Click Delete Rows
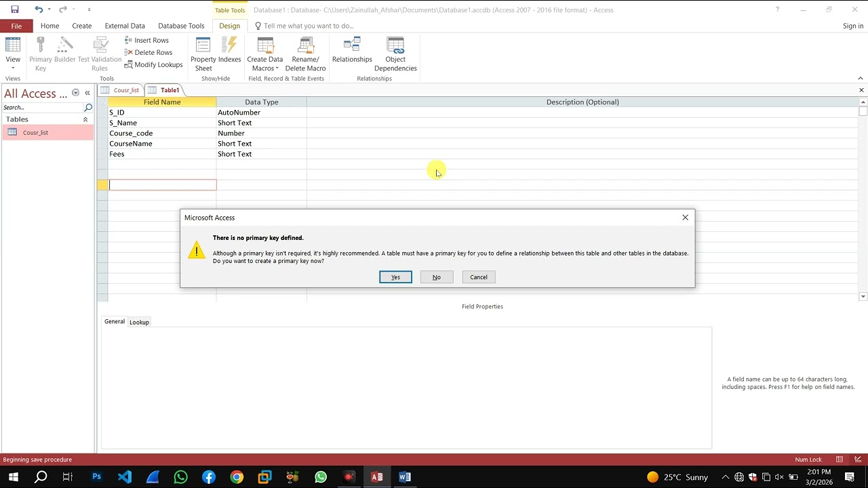The width and height of the screenshot is (868, 488). 148,52
